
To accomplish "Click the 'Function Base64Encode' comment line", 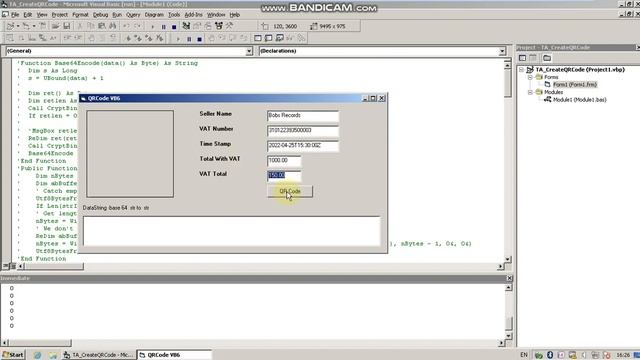I will [x=107, y=63].
